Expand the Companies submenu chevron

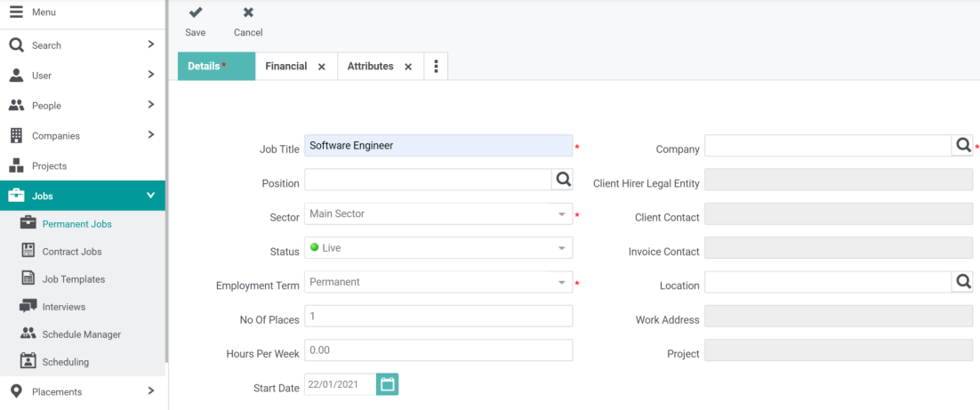tap(150, 134)
